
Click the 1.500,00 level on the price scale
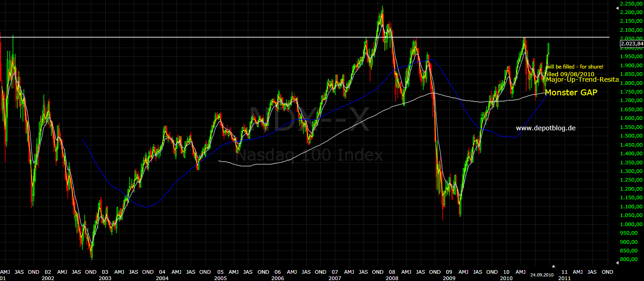[630, 136]
